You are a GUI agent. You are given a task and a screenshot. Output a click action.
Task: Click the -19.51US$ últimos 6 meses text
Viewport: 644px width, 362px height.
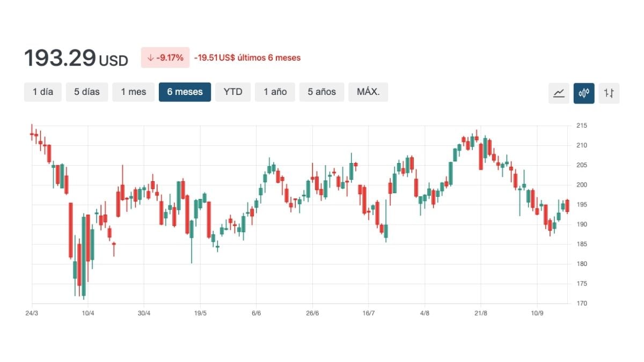pyautogui.click(x=247, y=57)
